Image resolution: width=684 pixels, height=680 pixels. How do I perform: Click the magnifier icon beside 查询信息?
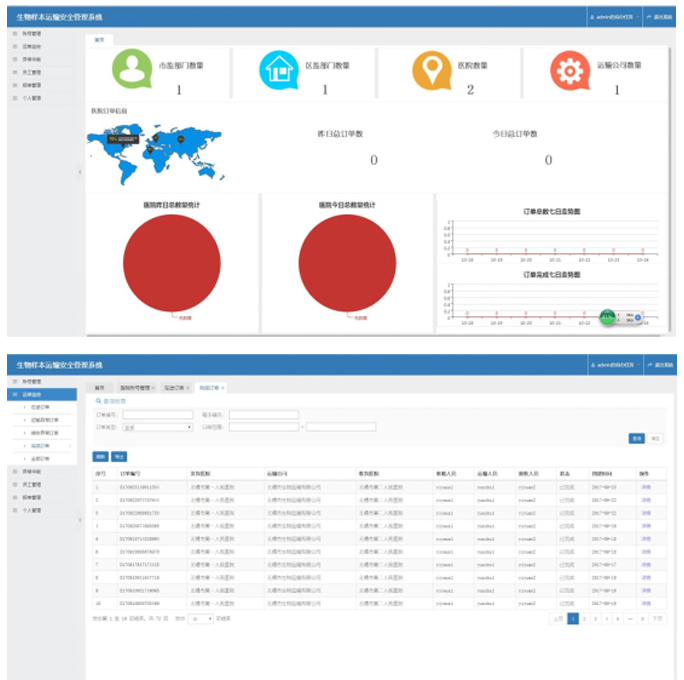pos(99,401)
